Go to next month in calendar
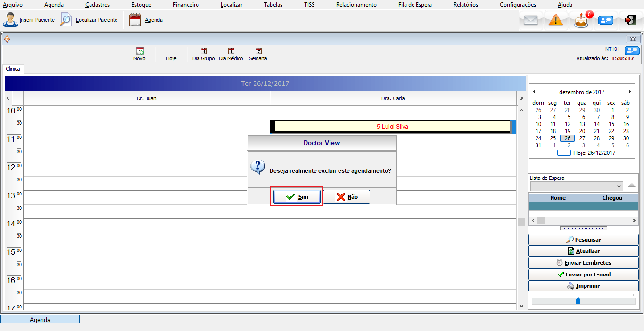Image resolution: width=644 pixels, height=331 pixels. [x=629, y=92]
